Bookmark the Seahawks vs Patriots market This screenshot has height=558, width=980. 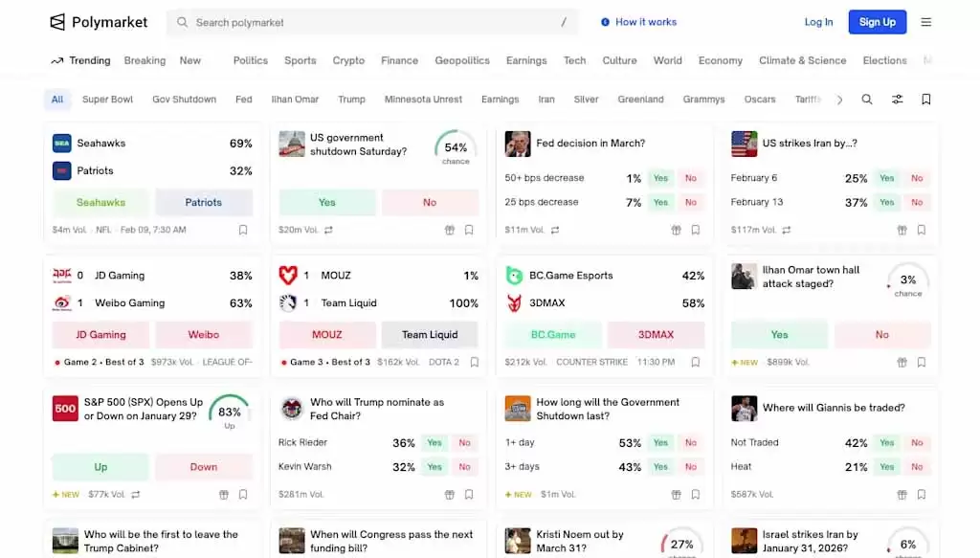pos(243,230)
